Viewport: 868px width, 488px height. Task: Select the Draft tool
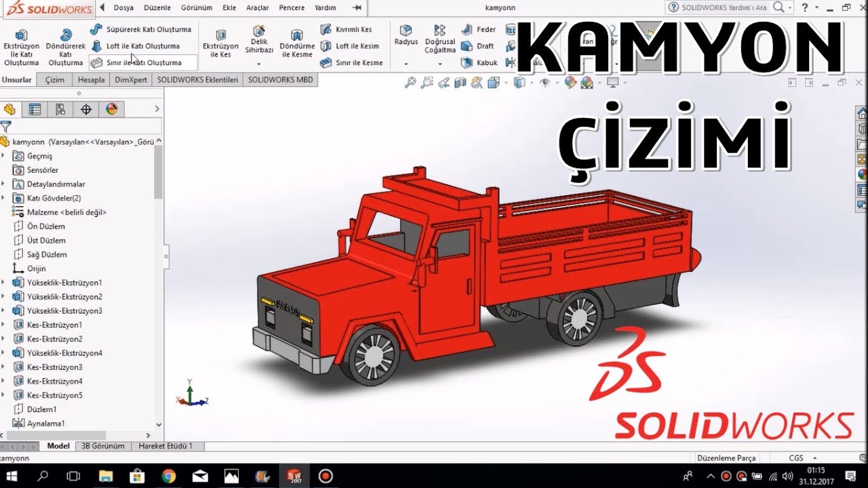tap(477, 46)
